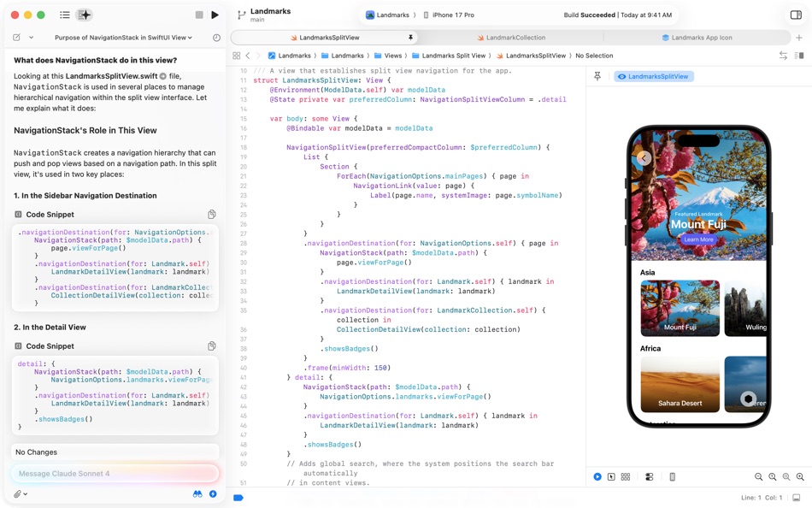Open the conversation history clock
This screenshot has height=508, width=812.
(x=216, y=38)
